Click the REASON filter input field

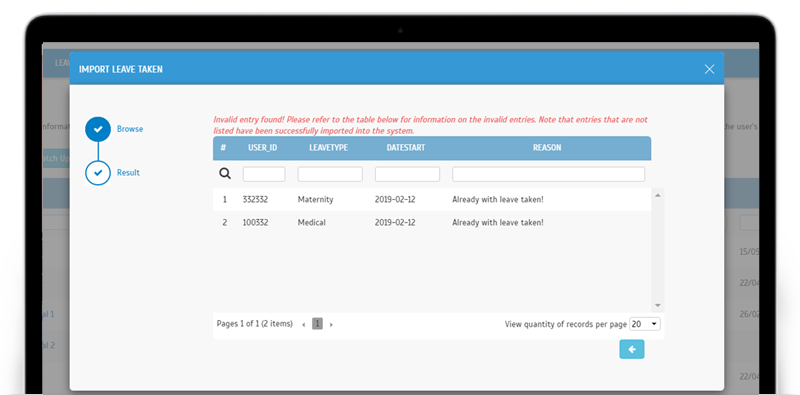(x=548, y=174)
